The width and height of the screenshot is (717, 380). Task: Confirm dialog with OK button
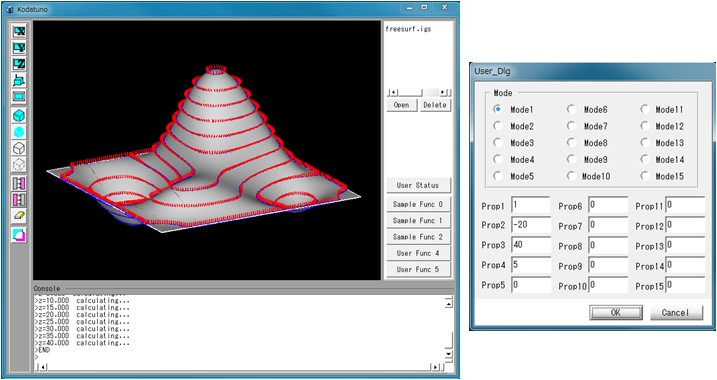[615, 313]
